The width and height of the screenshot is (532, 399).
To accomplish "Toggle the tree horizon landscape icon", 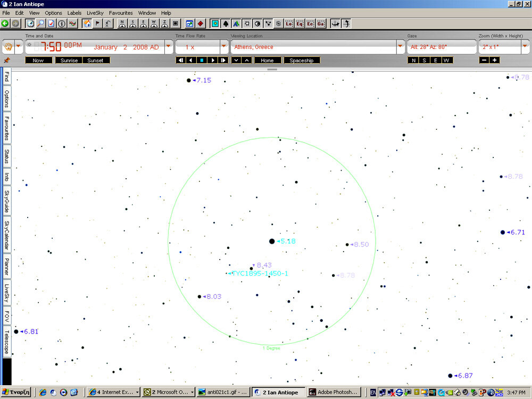I will 225,23.
